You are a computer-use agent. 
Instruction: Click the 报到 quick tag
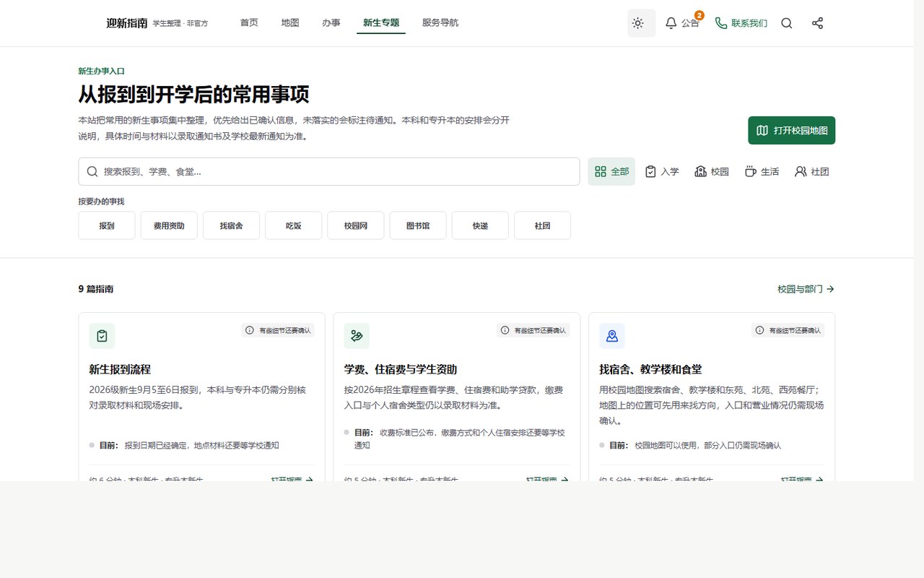(x=107, y=225)
